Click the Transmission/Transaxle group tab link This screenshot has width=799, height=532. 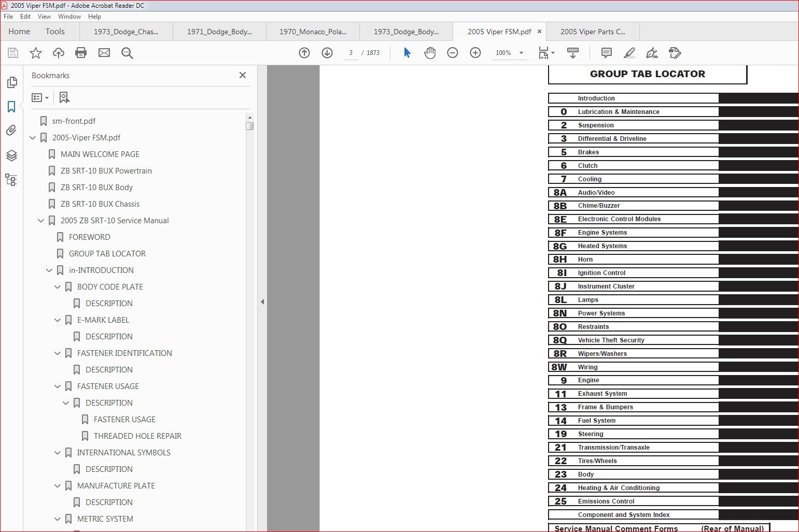(x=633, y=448)
